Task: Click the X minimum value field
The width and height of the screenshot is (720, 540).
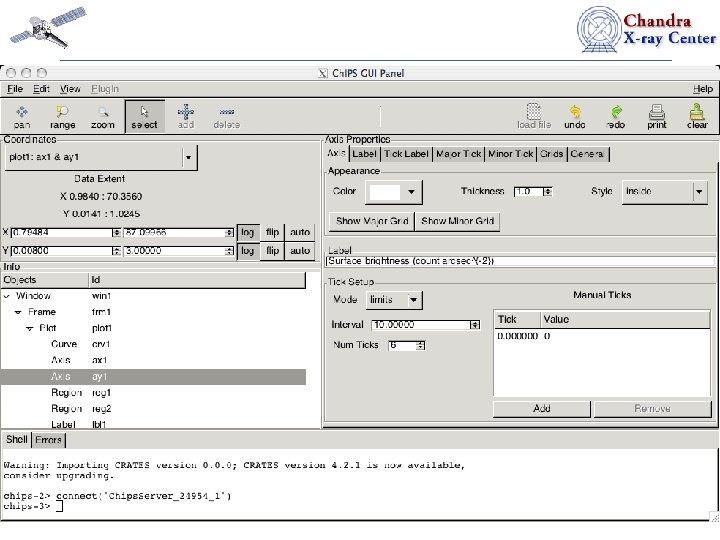Action: (x=62, y=233)
